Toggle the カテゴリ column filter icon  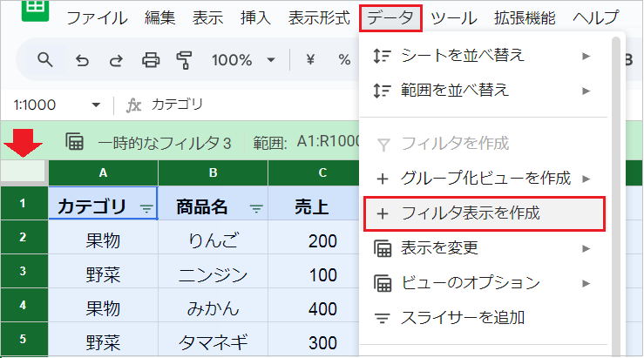coord(146,208)
